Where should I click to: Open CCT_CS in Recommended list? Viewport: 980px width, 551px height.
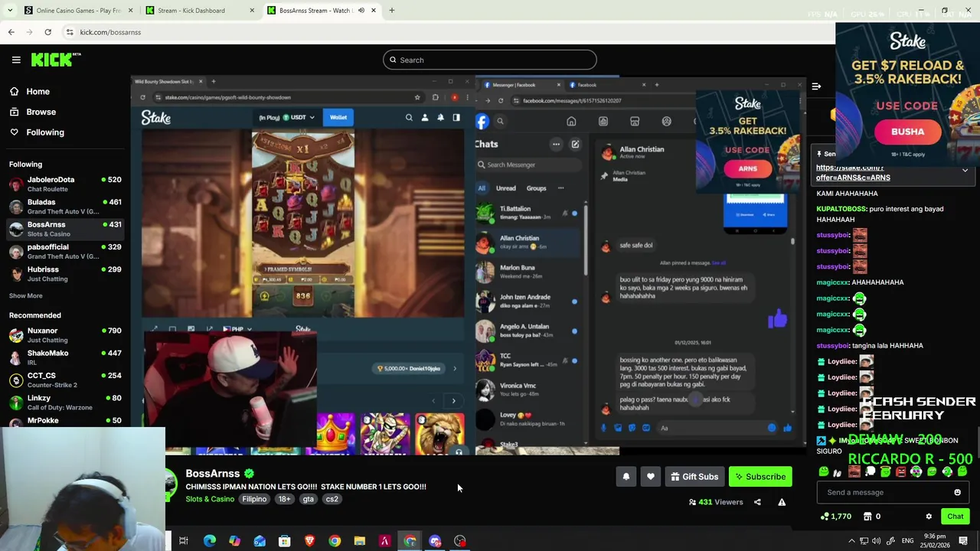click(65, 380)
